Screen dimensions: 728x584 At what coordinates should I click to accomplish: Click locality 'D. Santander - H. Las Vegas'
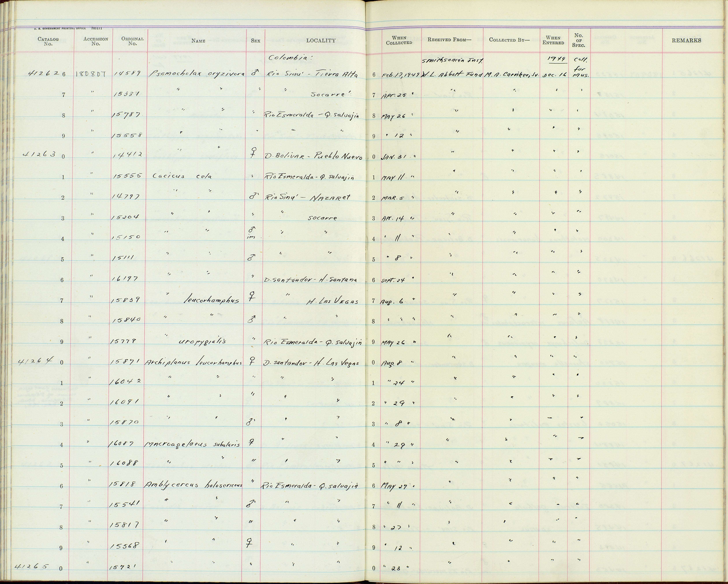311,363
